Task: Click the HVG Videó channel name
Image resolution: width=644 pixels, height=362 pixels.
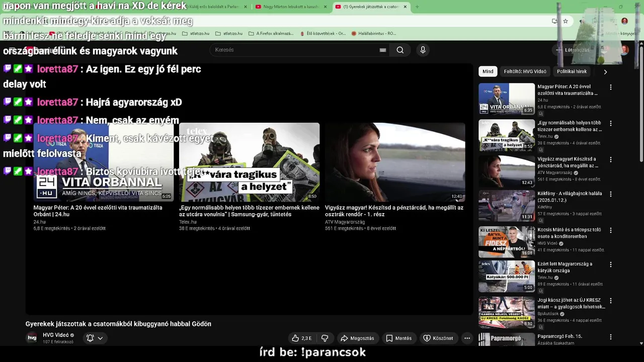Action: click(x=56, y=335)
